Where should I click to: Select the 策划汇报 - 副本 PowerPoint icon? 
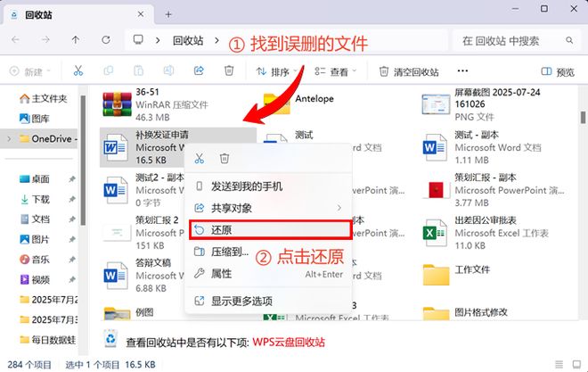pos(436,190)
